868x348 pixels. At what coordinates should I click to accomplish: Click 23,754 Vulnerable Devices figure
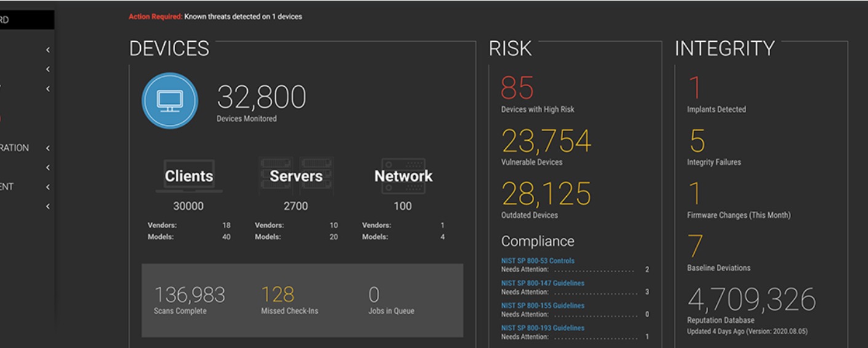pos(546,141)
